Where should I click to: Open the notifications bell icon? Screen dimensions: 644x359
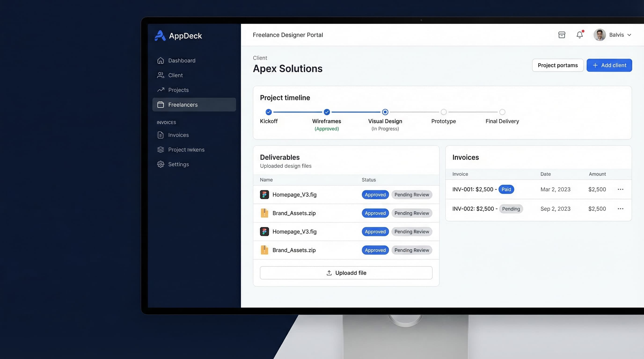coord(580,35)
